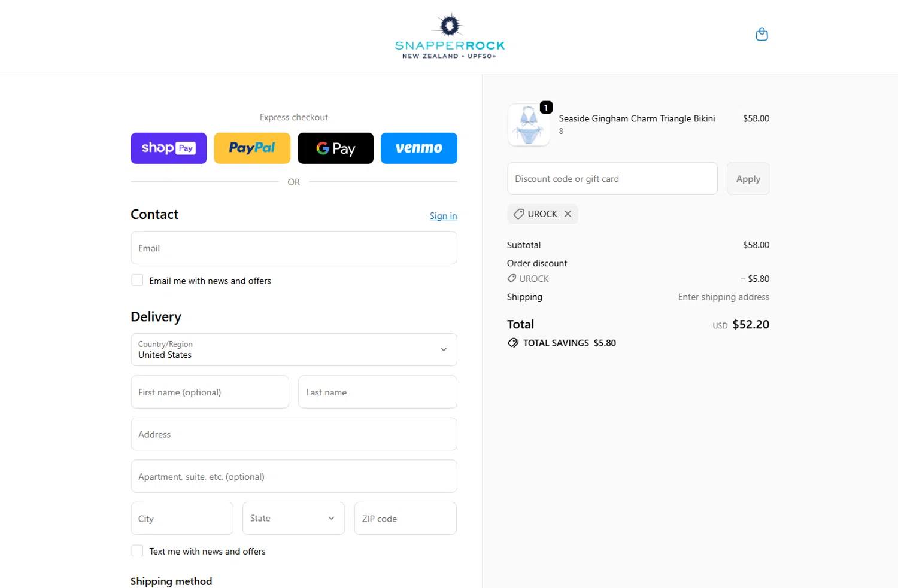Click the bikini product thumbnail
The width and height of the screenshot is (898, 588).
[x=529, y=124]
